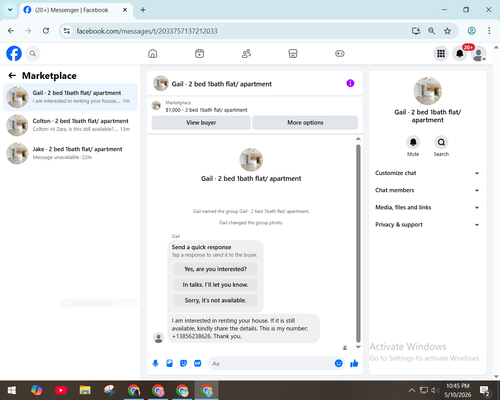Click the address bar URL
This screenshot has height=400, width=500.
point(147,31)
